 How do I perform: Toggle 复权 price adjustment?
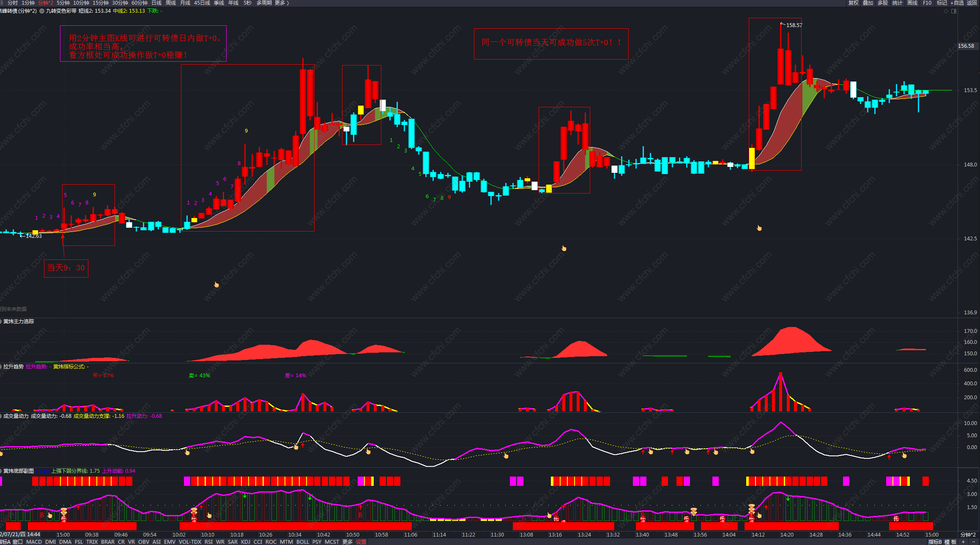(854, 3)
